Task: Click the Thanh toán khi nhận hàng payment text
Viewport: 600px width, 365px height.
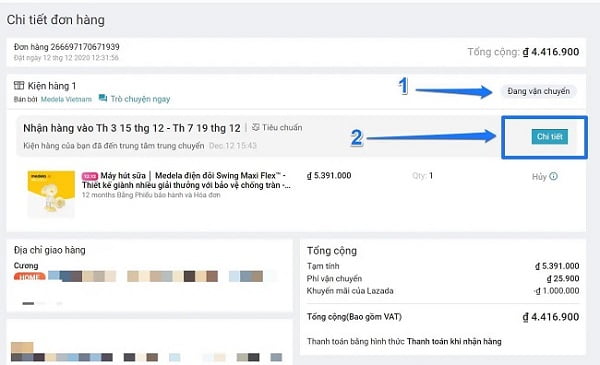Action: point(454,341)
